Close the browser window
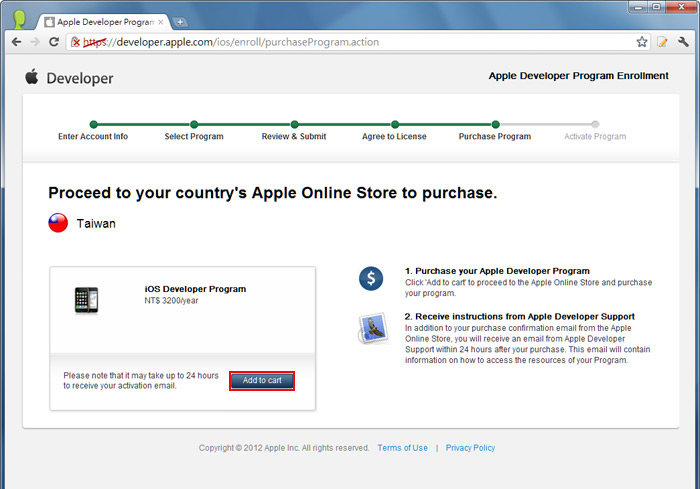Screen dimensions: 700x489 [x=682, y=7]
